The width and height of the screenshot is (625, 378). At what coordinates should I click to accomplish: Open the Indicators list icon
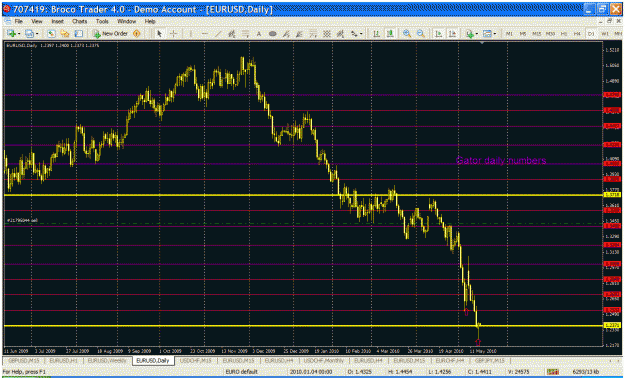(x=470, y=34)
